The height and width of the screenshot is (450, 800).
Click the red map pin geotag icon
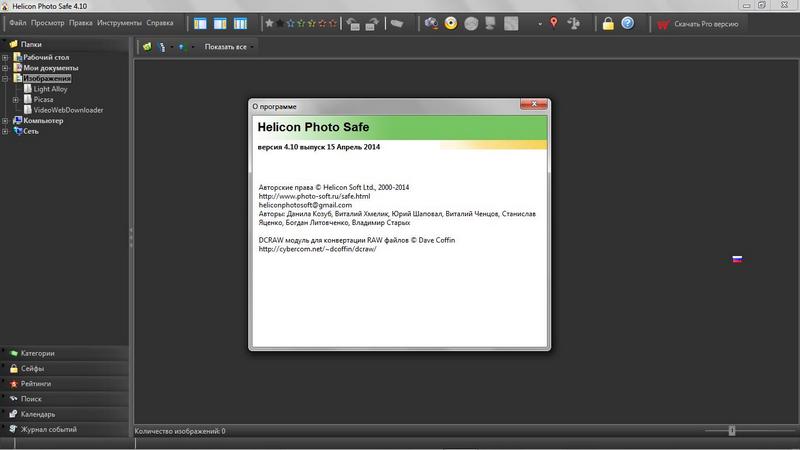click(x=554, y=23)
